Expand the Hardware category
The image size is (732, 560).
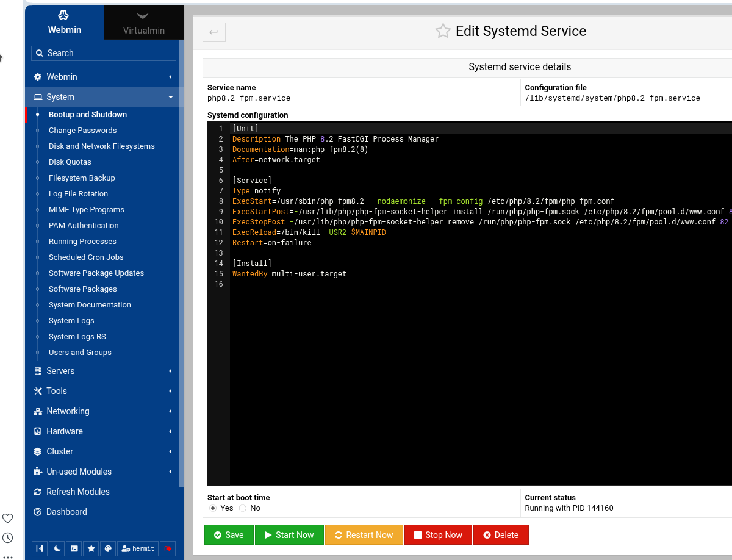tap(104, 431)
